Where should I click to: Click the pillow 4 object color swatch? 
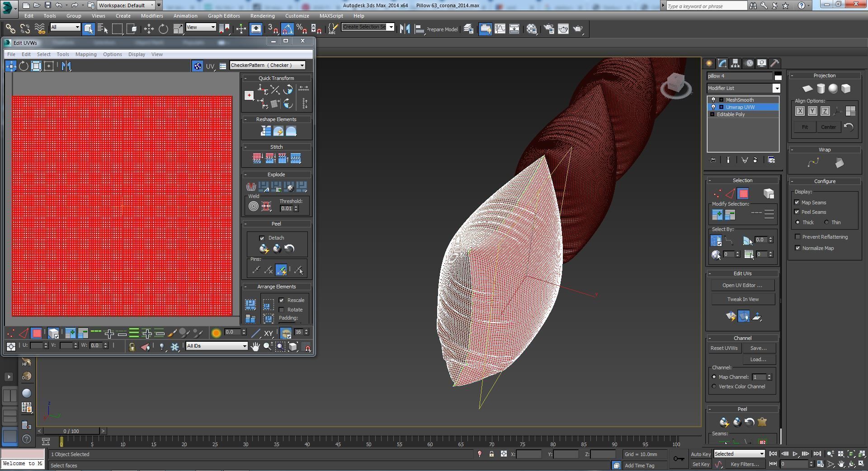click(778, 76)
